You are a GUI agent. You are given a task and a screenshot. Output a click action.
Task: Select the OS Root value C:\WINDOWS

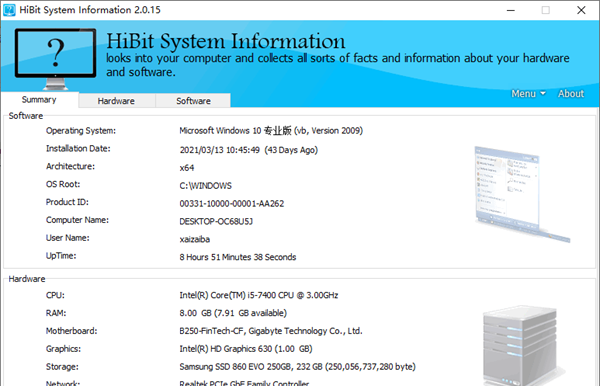pyautogui.click(x=205, y=186)
